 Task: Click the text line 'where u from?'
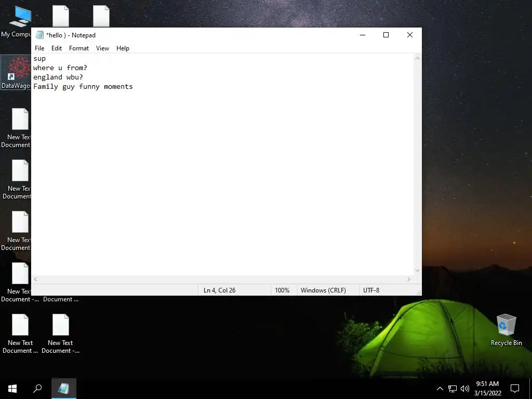click(60, 68)
